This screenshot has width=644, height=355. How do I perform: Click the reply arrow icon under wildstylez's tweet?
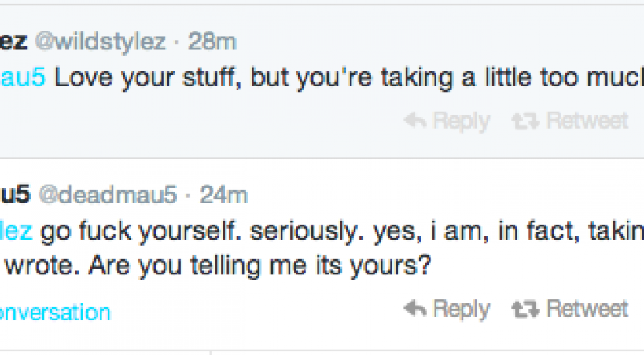tap(414, 121)
